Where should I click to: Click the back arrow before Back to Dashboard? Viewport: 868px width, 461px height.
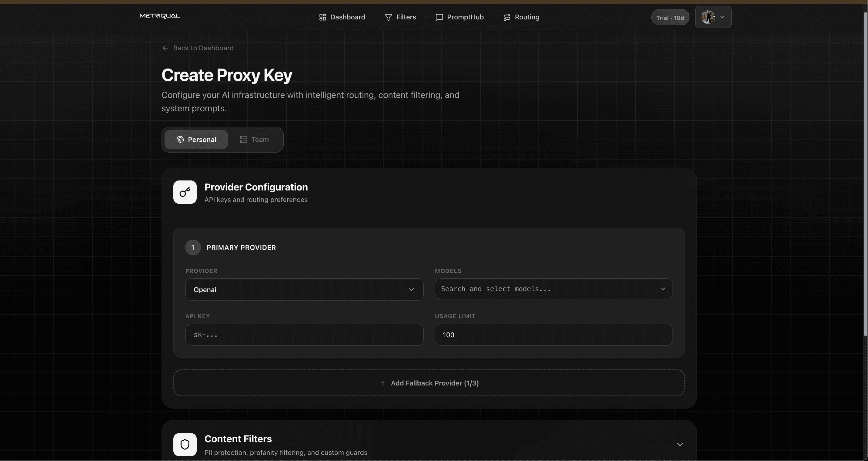click(165, 48)
